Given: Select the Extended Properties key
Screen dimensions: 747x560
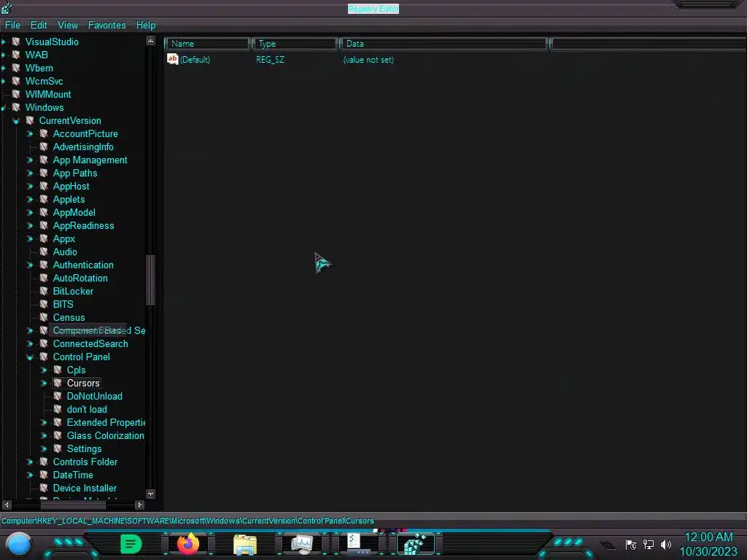Looking at the screenshot, I should [x=106, y=422].
